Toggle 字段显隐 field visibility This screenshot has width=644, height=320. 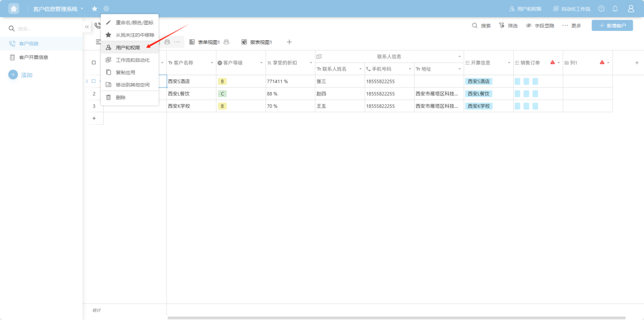[x=540, y=25]
